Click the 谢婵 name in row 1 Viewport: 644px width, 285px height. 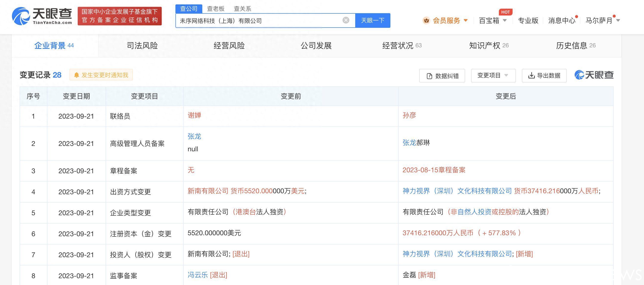194,115
